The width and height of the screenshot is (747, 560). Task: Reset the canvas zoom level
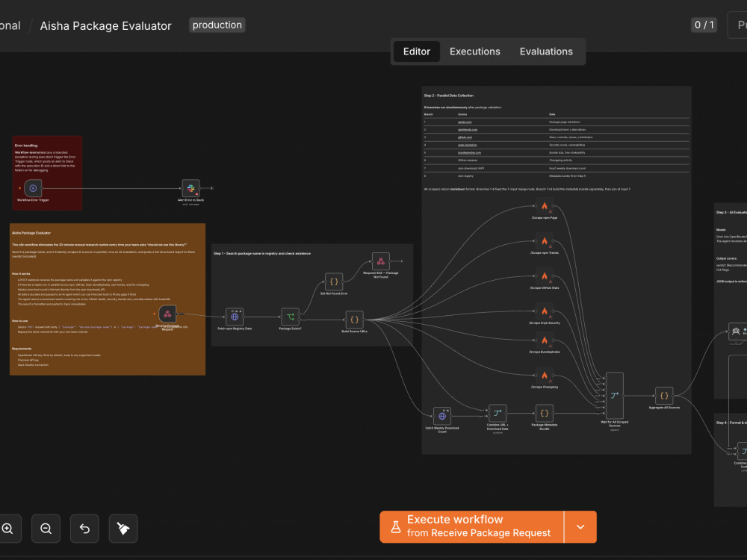(x=84, y=529)
